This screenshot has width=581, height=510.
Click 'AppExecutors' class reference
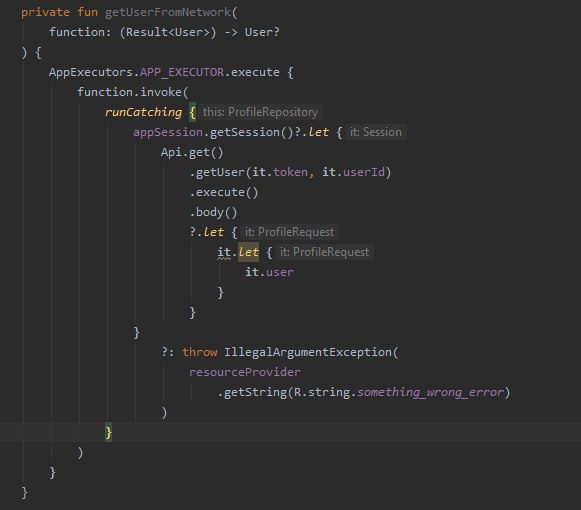(91, 72)
